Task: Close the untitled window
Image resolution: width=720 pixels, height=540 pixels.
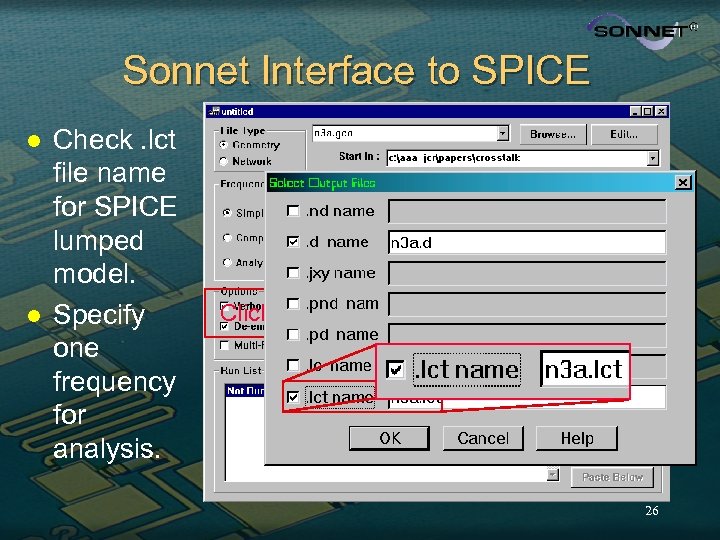Action: (x=661, y=112)
